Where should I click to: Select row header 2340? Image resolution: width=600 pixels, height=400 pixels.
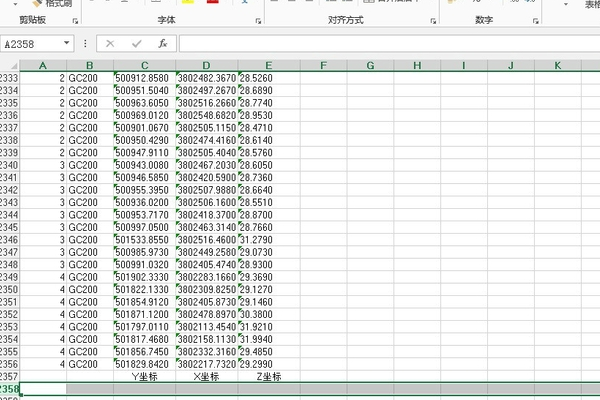pos(10,165)
